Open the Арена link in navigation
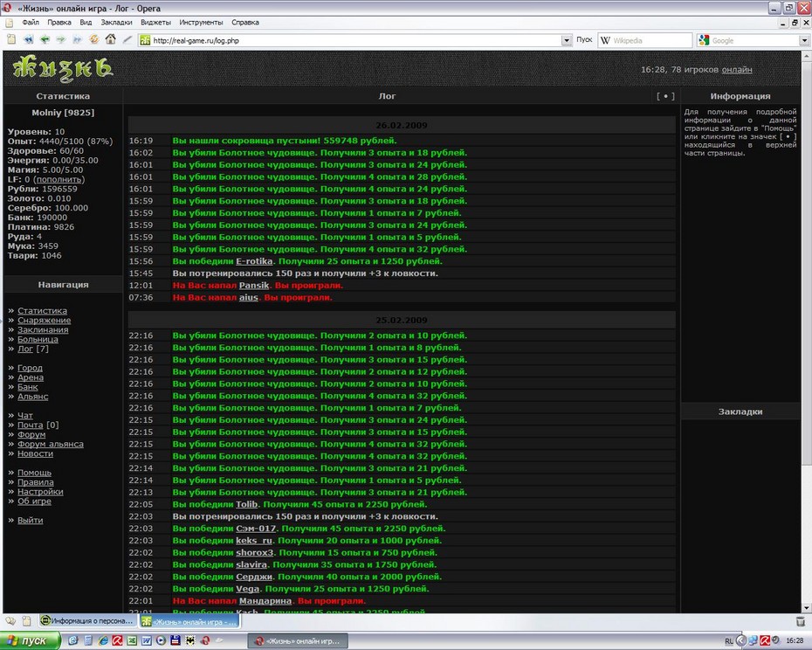Screen dimensions: 812x650 (x=31, y=377)
